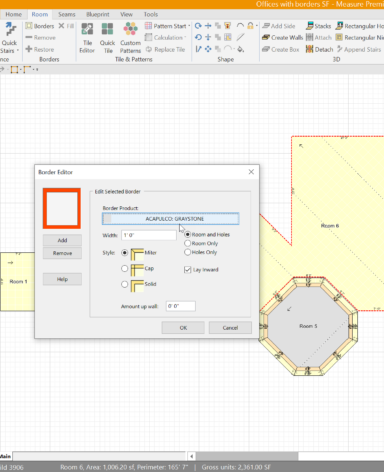Click the scrollbar left arrow

coord(191,456)
